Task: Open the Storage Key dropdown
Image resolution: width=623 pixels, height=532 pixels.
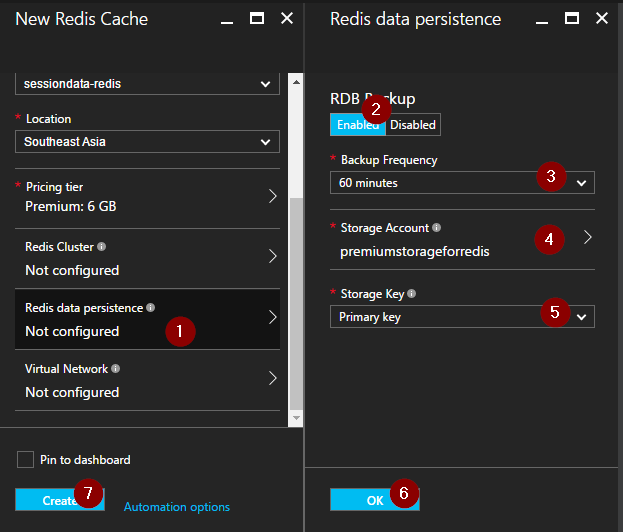Action: (x=462, y=317)
